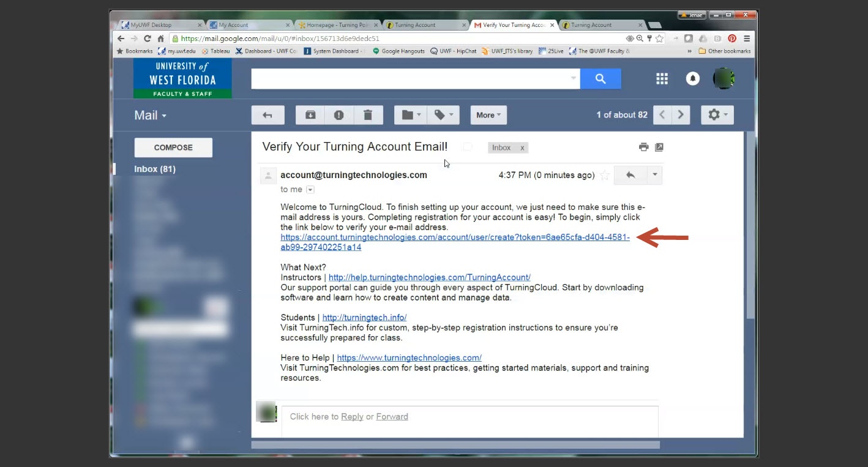Switch to Homepage - Turning Point tab
Viewport: 868px width, 467px height.
tap(337, 25)
